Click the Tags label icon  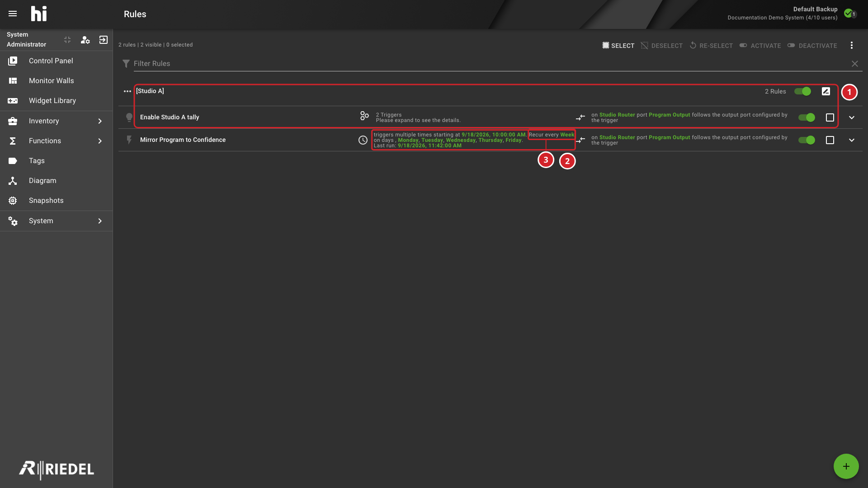(13, 161)
